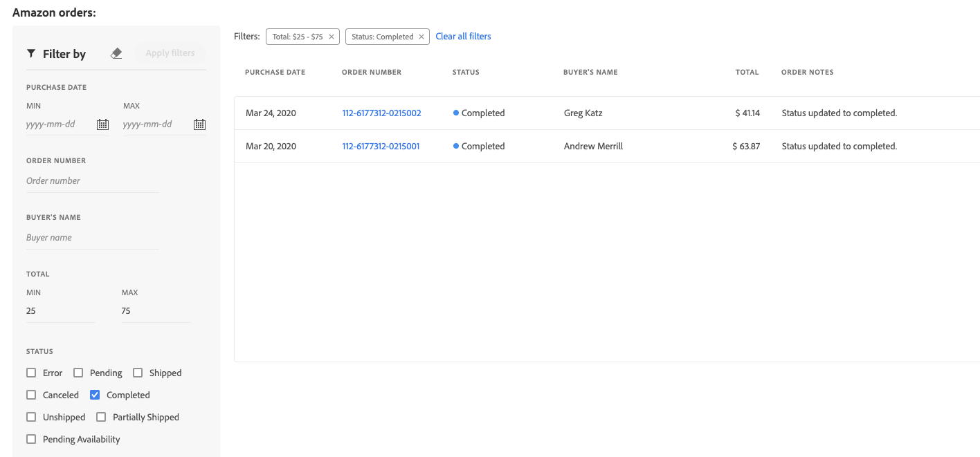Sort by the Status column header
This screenshot has height=457, width=980.
[x=466, y=72]
